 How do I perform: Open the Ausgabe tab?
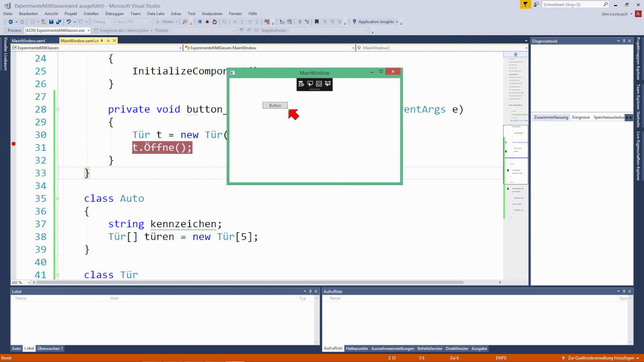click(479, 348)
